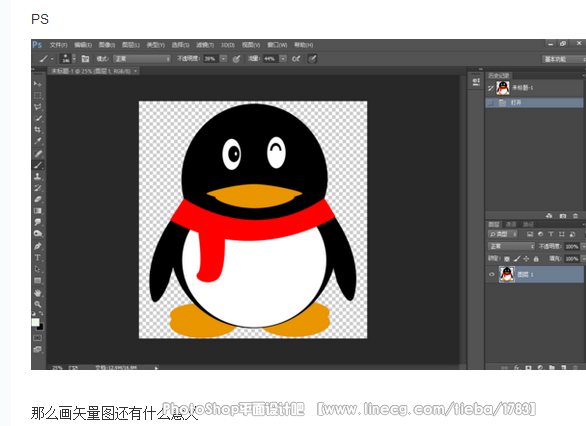The width and height of the screenshot is (586, 426).
Task: Open the layer opacity dropdown arrow
Action: click(583, 247)
